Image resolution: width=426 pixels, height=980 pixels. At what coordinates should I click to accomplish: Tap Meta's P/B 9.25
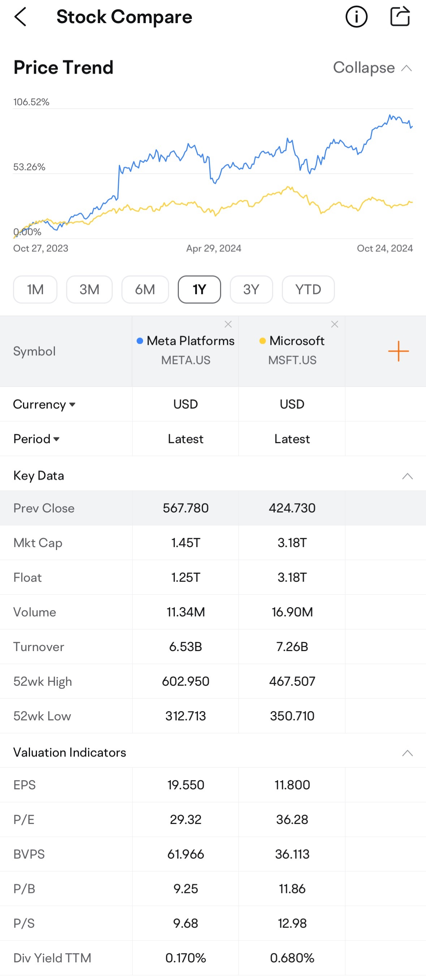[186, 888]
